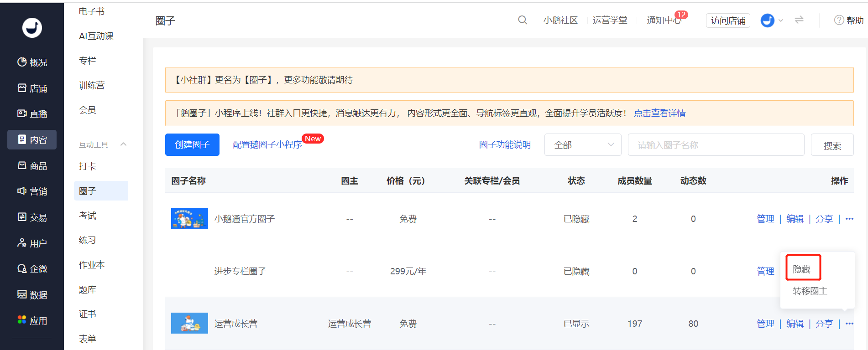
Task: Click the 进步专栏圈子 circle name
Action: 240,271
